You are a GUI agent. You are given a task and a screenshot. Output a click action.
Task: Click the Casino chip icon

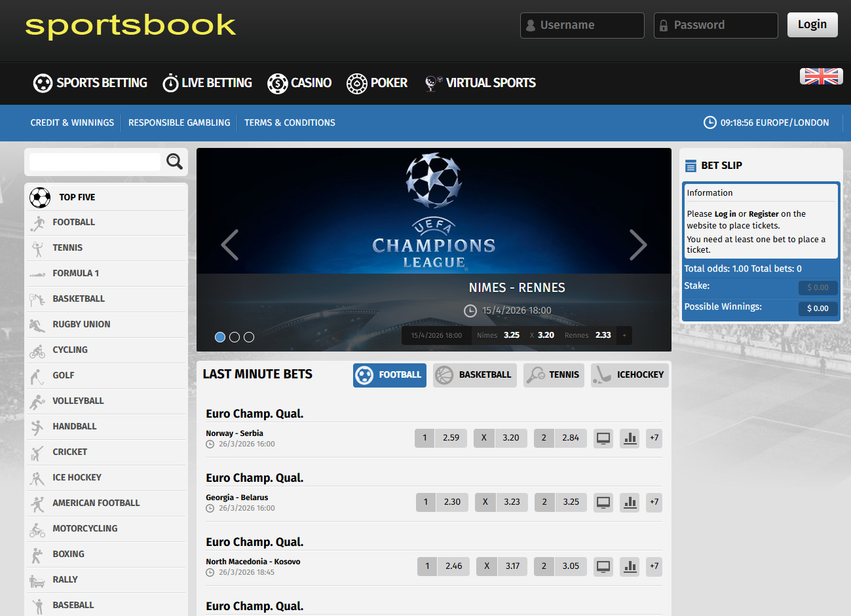(x=278, y=83)
